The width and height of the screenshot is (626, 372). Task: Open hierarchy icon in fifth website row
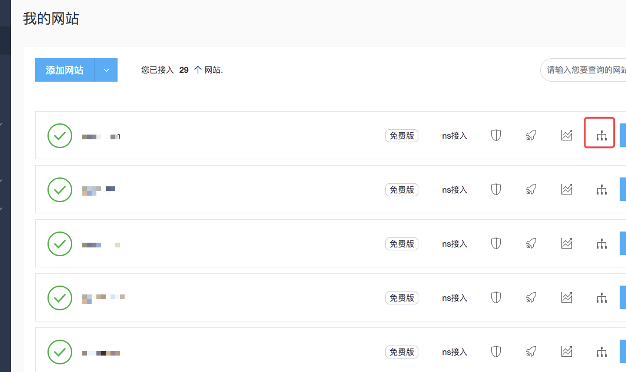click(x=601, y=352)
